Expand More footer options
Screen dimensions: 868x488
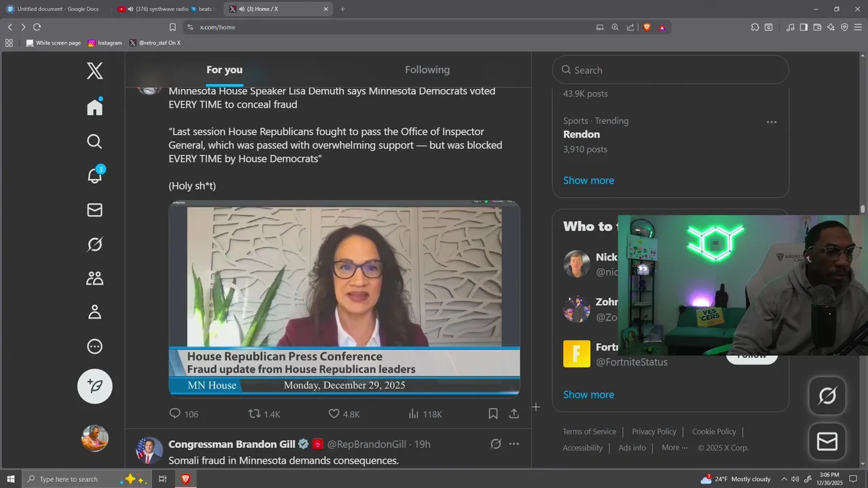[x=674, y=448]
